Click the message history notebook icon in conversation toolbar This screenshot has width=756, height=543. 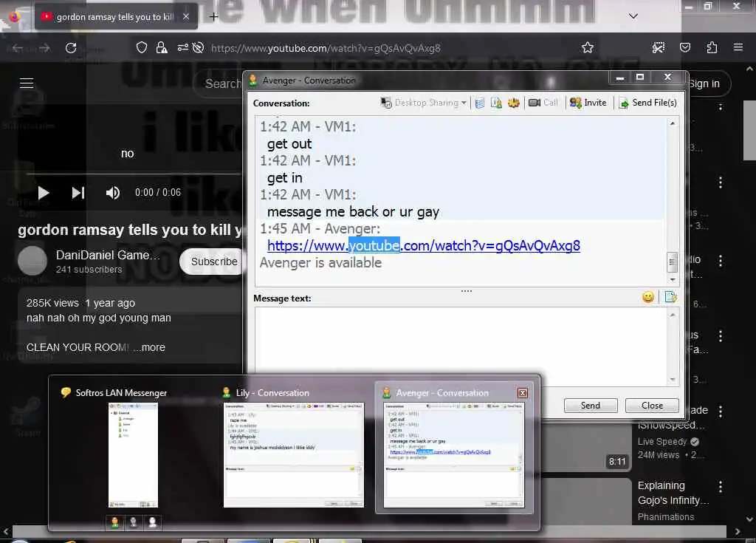pos(480,103)
